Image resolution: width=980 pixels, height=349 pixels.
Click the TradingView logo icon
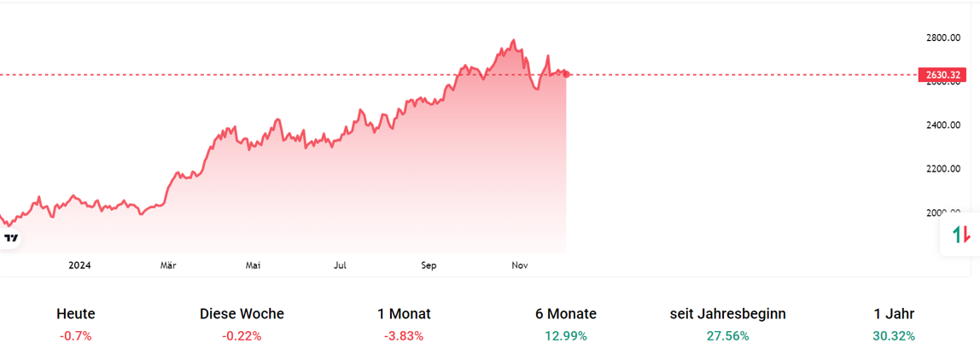[x=11, y=238]
